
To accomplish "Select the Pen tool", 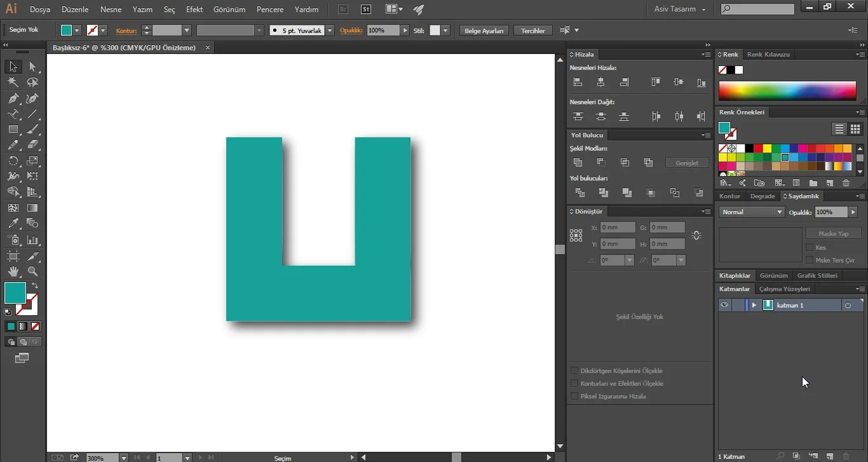I will point(13,98).
